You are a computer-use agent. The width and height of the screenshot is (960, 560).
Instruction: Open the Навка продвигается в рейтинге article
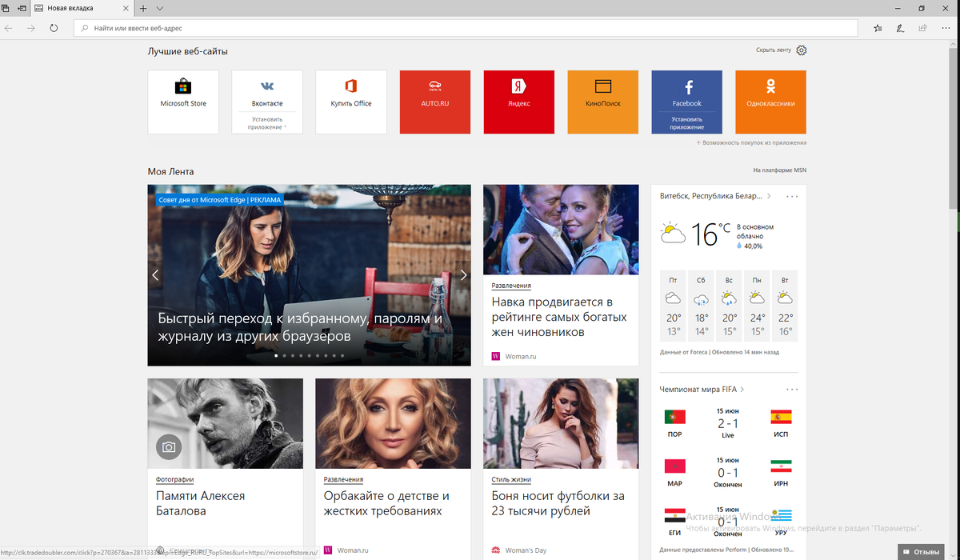[x=561, y=275]
